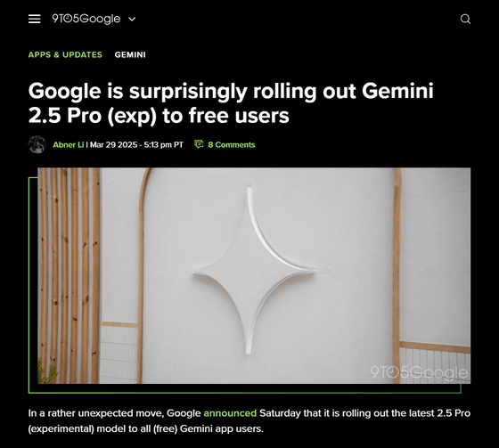Click the 9to5Google site logo

tap(86, 19)
